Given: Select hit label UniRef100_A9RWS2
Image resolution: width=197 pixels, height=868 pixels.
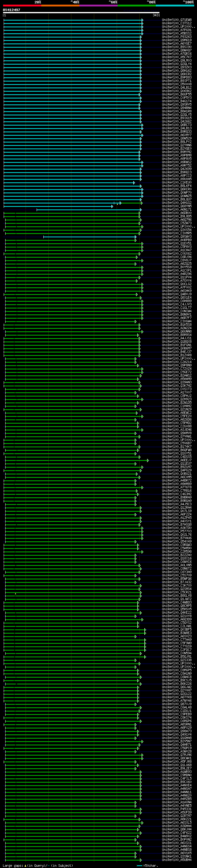Looking at the screenshot, I should 177,162.
